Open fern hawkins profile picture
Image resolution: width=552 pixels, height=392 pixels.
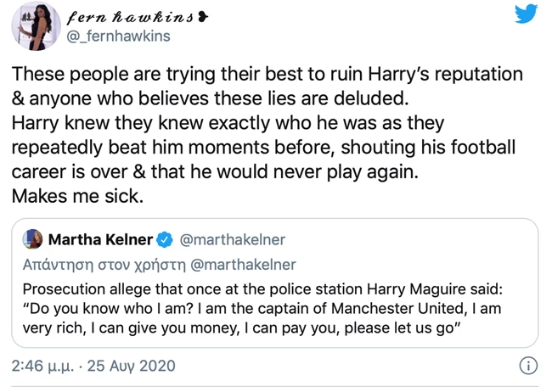pos(36,26)
